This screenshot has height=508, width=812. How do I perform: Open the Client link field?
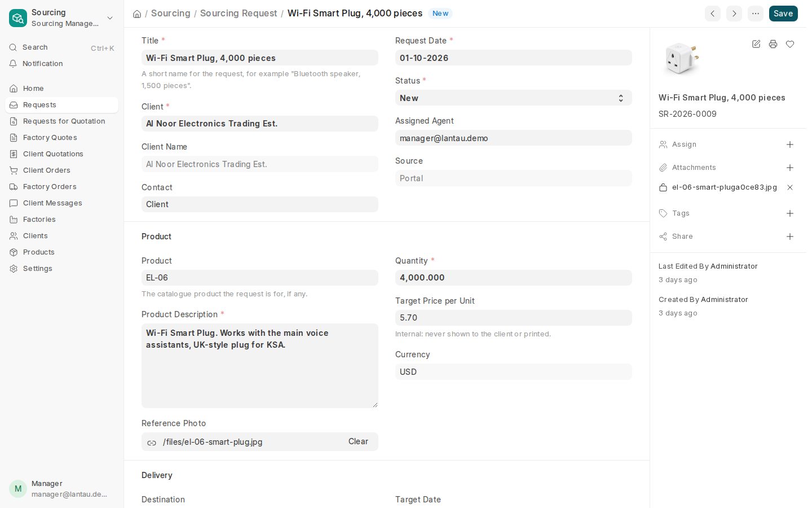click(x=260, y=124)
